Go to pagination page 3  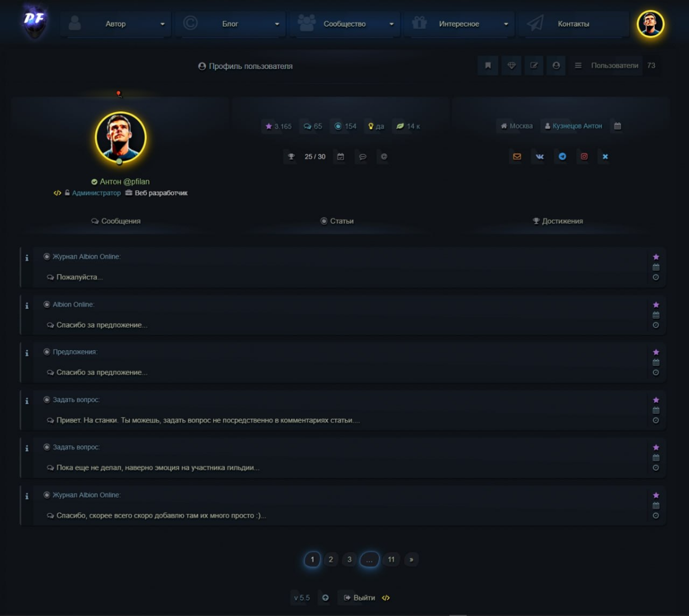point(349,559)
